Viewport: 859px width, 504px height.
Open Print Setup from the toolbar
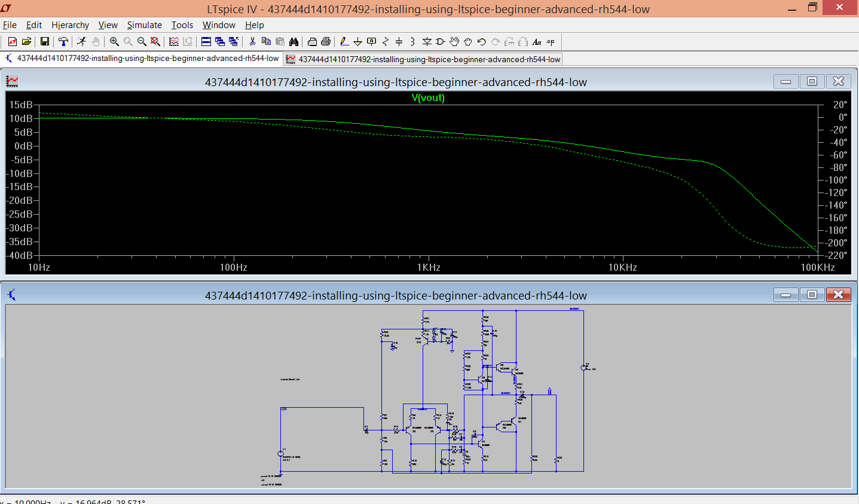pos(312,41)
